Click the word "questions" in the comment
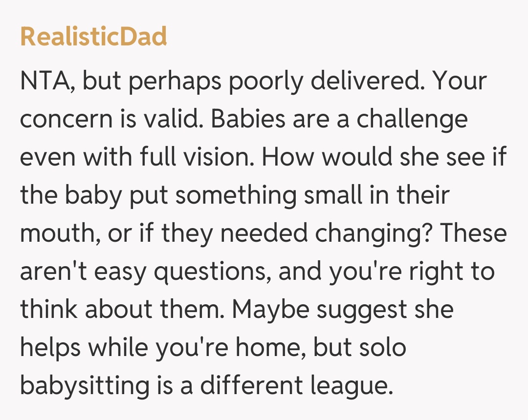The width and height of the screenshot is (528, 420). [x=212, y=272]
